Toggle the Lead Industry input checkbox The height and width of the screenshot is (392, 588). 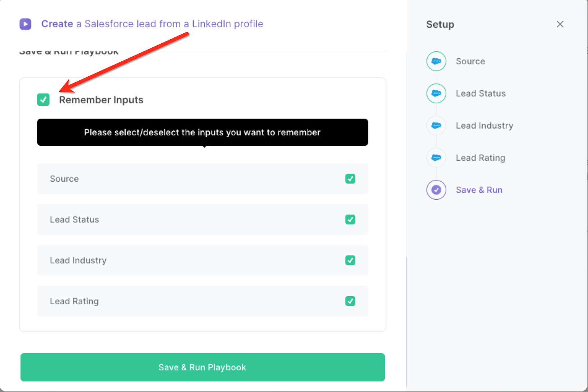350,260
